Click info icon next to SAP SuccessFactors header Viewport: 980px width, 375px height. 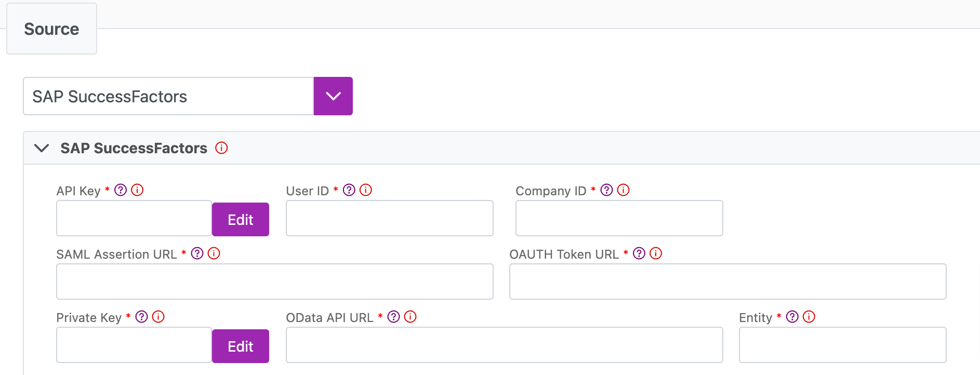click(x=221, y=148)
